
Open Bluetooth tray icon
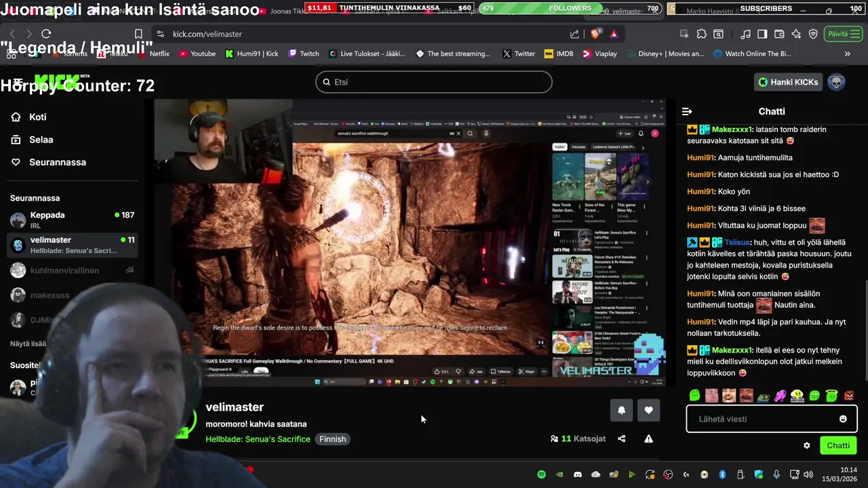[x=722, y=474]
